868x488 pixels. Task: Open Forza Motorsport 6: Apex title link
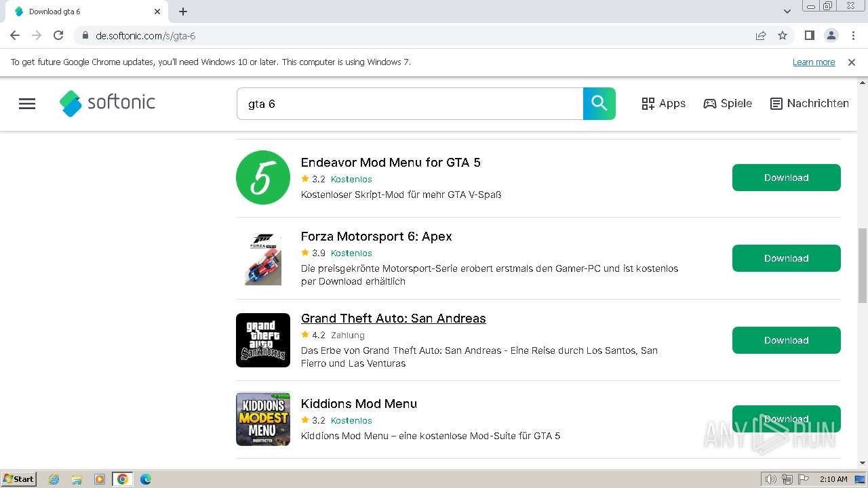pyautogui.click(x=376, y=237)
